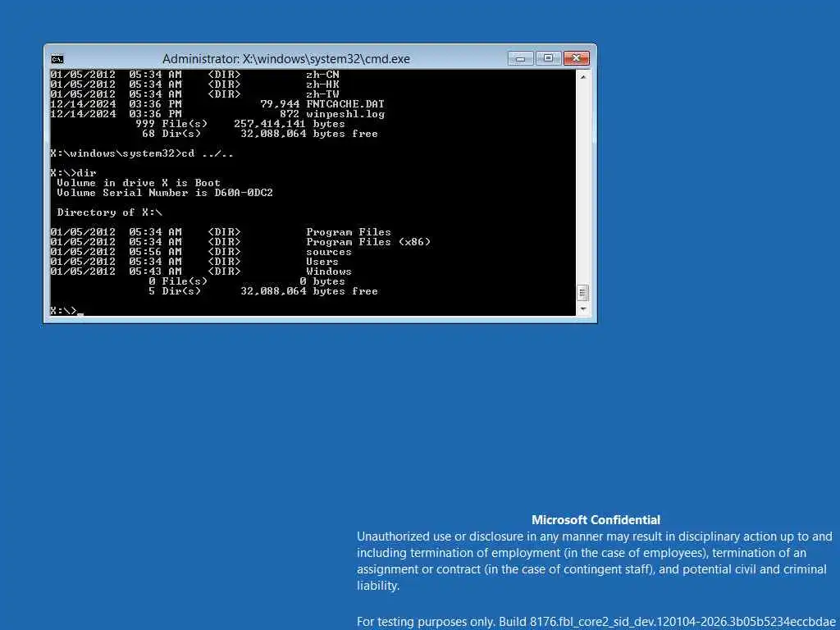Click the '999 File(s)' summary line
840x630 pixels.
240,124
